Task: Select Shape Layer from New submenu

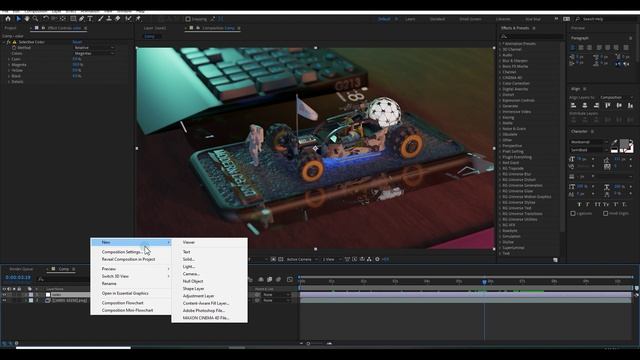Action: (193, 289)
